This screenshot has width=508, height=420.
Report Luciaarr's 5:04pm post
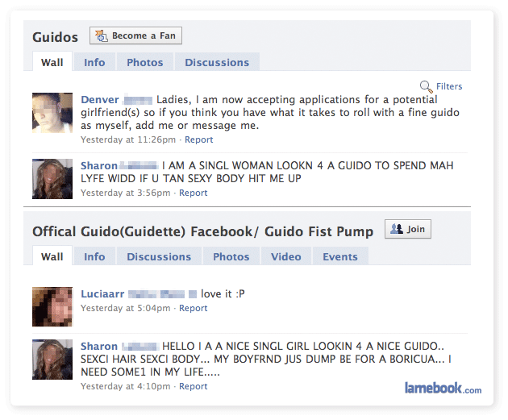pos(193,308)
